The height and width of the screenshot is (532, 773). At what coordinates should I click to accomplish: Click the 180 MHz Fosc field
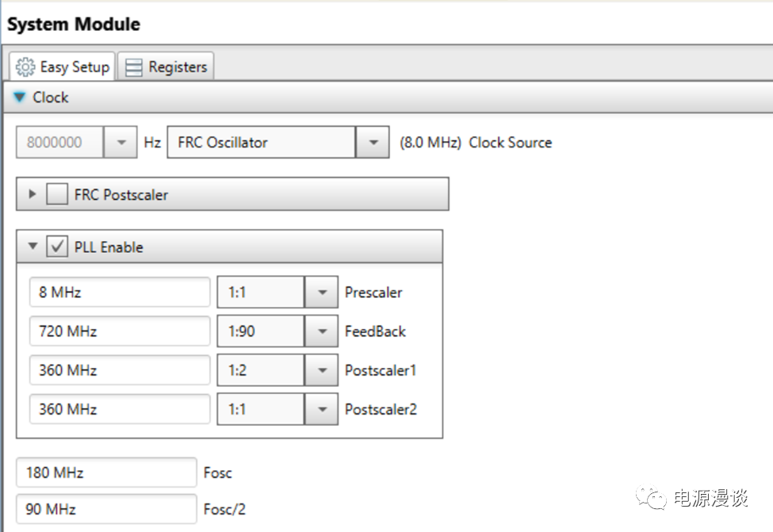pyautogui.click(x=106, y=473)
